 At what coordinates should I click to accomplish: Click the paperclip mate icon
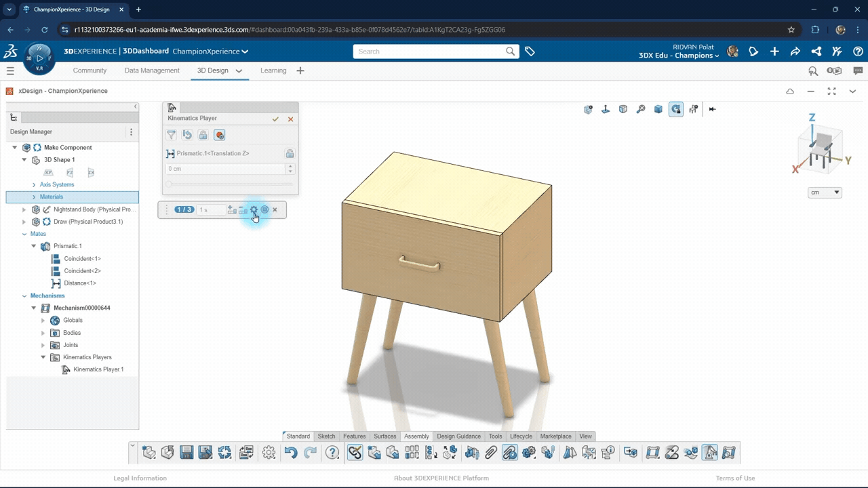pyautogui.click(x=491, y=453)
